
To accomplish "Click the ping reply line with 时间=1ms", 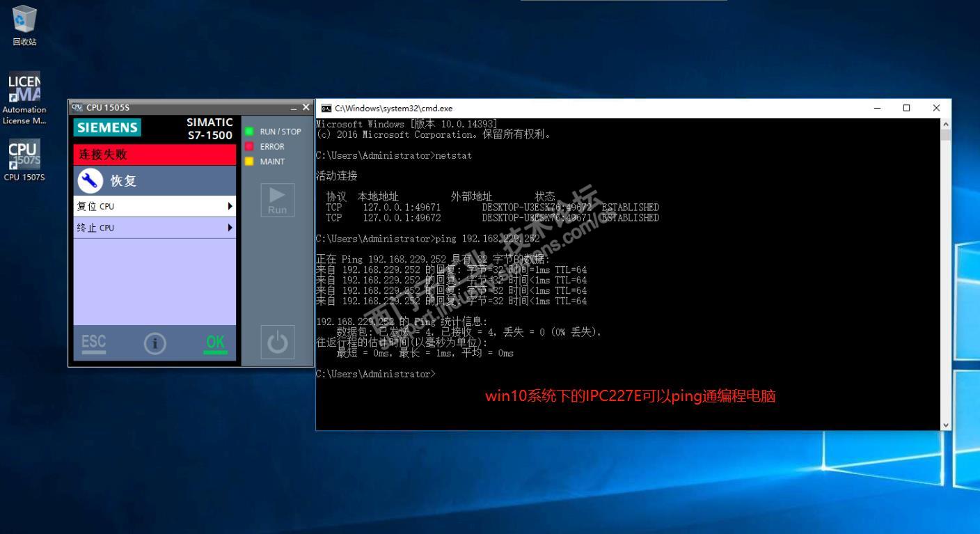I will pos(451,270).
